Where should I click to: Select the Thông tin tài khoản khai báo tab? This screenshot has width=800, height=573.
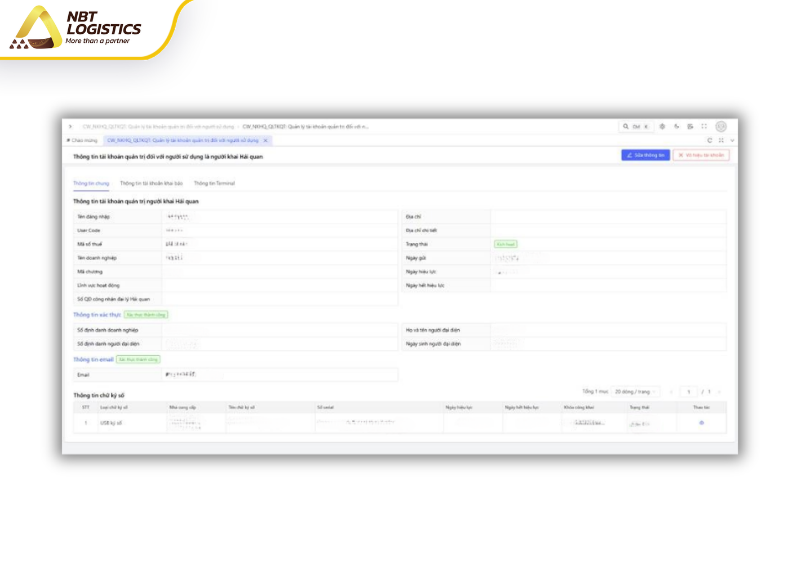point(151,183)
